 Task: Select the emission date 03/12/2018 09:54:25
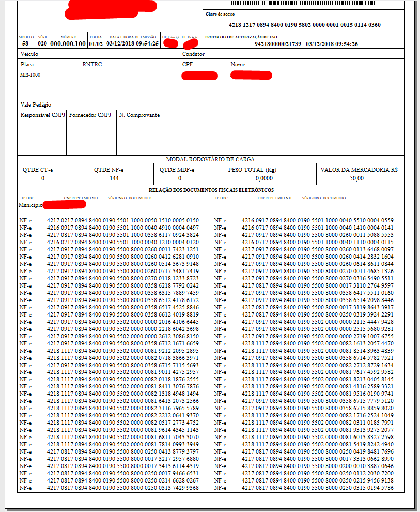133,44
